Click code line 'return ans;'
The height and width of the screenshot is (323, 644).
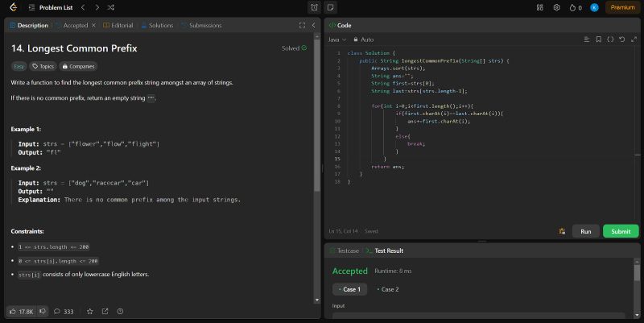(388, 167)
